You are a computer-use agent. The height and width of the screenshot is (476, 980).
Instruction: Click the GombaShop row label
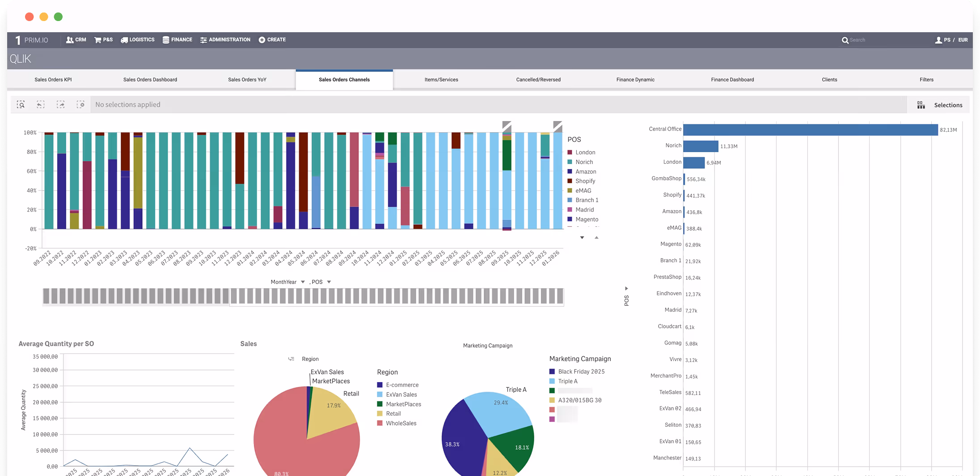click(666, 178)
